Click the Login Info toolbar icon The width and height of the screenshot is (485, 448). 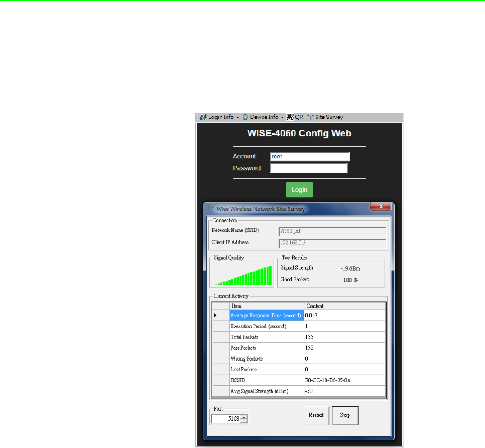point(203,117)
